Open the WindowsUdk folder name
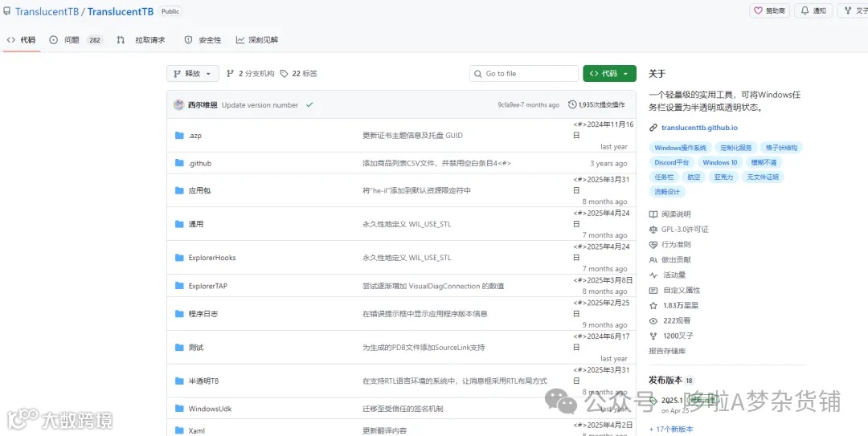 (x=210, y=409)
